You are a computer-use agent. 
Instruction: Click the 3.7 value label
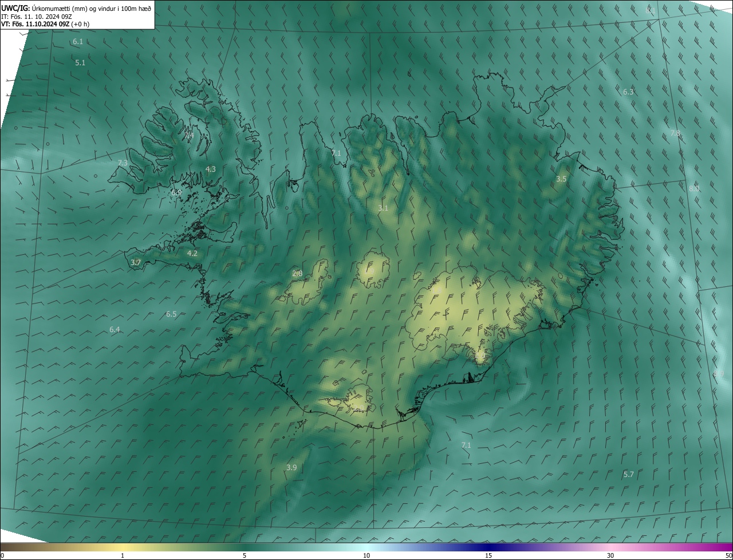[x=135, y=262]
